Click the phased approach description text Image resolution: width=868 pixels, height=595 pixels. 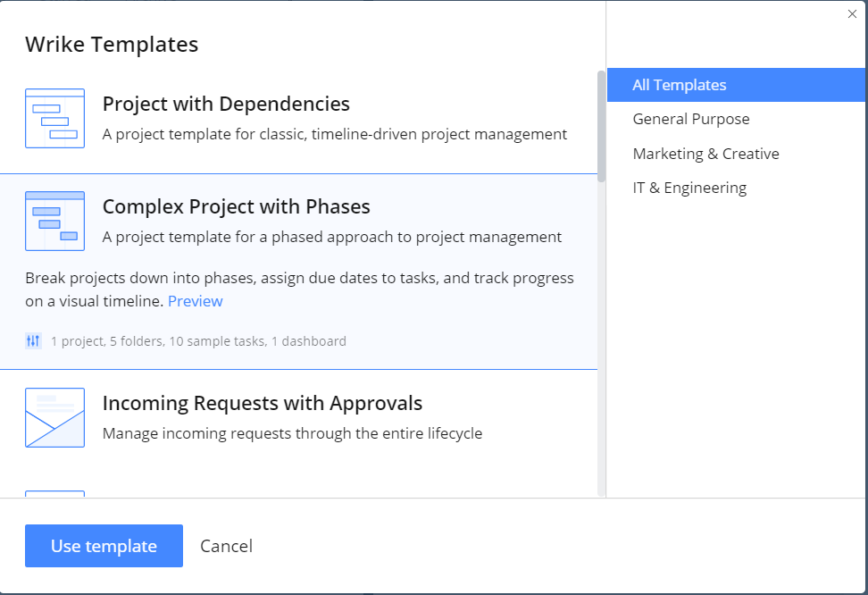332,237
